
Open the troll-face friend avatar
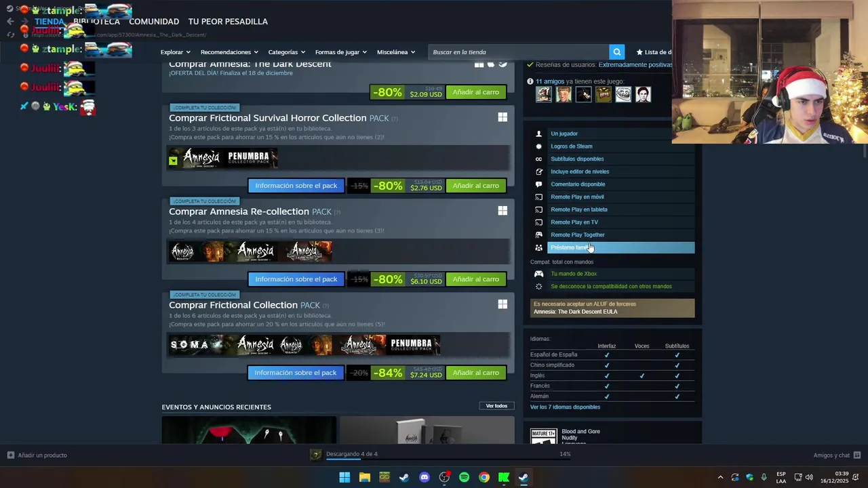pos(623,94)
